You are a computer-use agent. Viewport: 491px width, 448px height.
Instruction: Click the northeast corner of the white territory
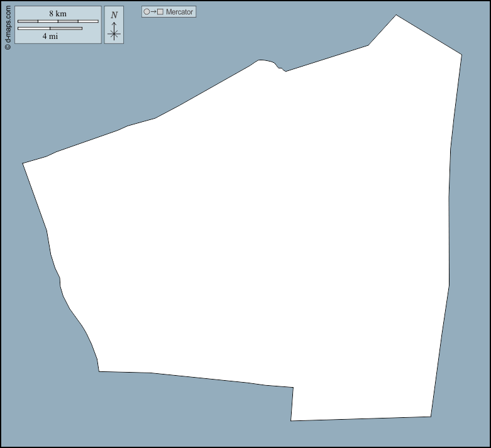tap(460, 55)
